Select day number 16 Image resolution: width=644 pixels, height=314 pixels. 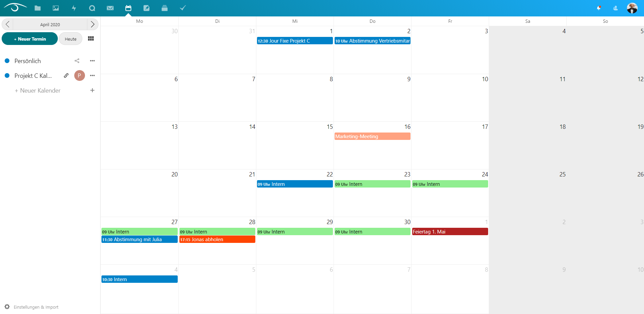(407, 127)
